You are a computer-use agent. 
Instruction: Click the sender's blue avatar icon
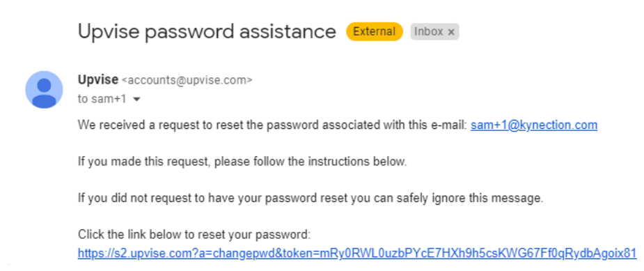click(x=44, y=90)
